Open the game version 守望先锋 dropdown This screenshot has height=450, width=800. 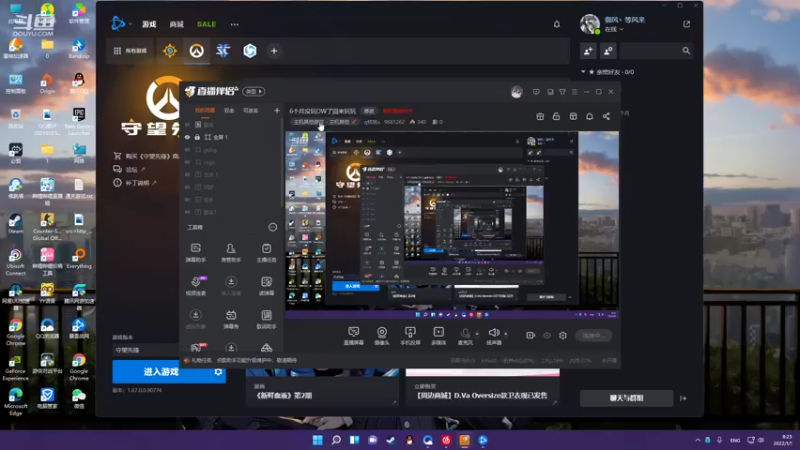[x=146, y=350]
